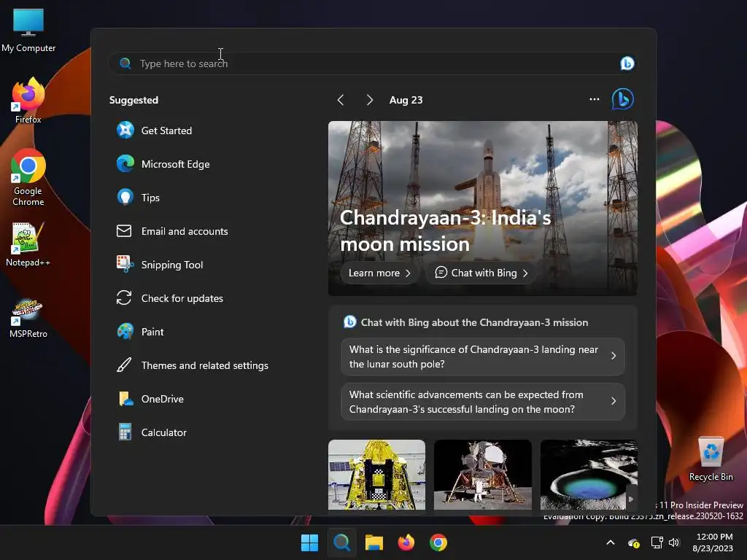Open the large Bing icon beside options menu
747x560 pixels.
coord(623,99)
